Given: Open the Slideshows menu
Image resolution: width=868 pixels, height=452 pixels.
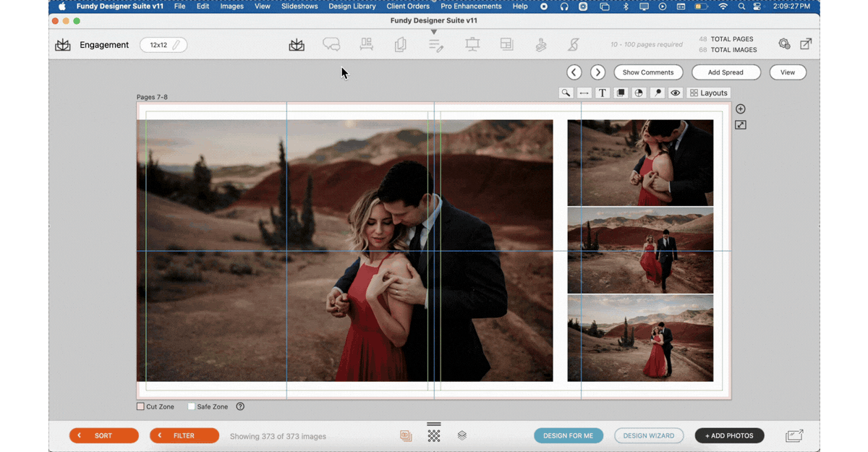Looking at the screenshot, I should [x=299, y=7].
